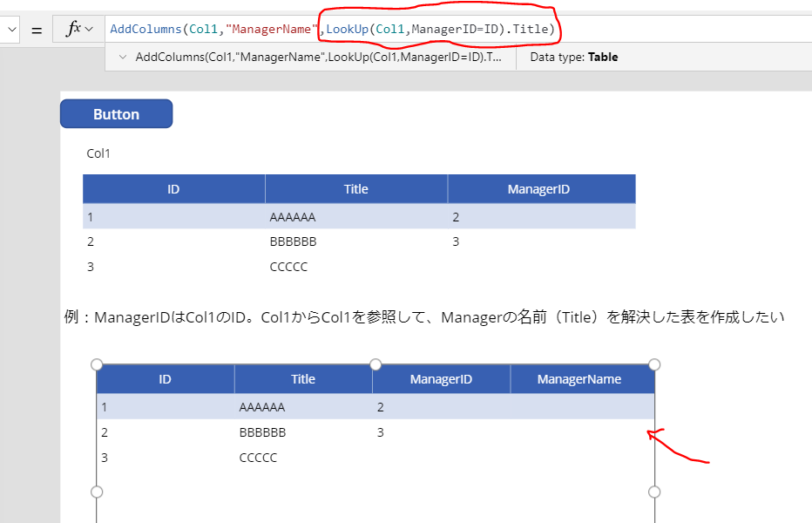This screenshot has height=523, width=812.
Task: Select the BBBBBB row in lower table
Action: 376,432
